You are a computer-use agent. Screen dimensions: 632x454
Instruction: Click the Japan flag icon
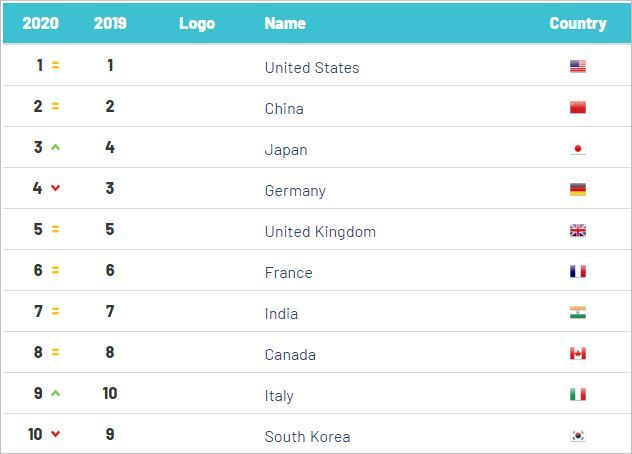(578, 149)
